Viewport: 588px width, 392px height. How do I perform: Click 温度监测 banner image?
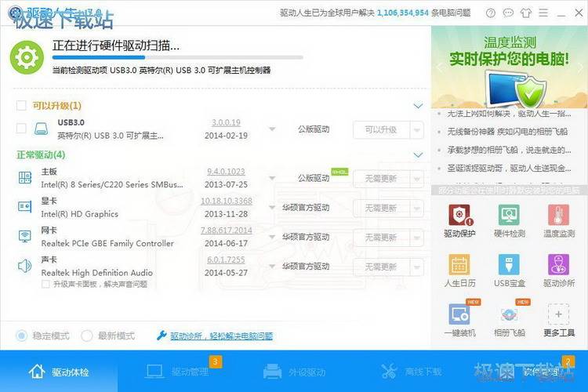[510, 67]
